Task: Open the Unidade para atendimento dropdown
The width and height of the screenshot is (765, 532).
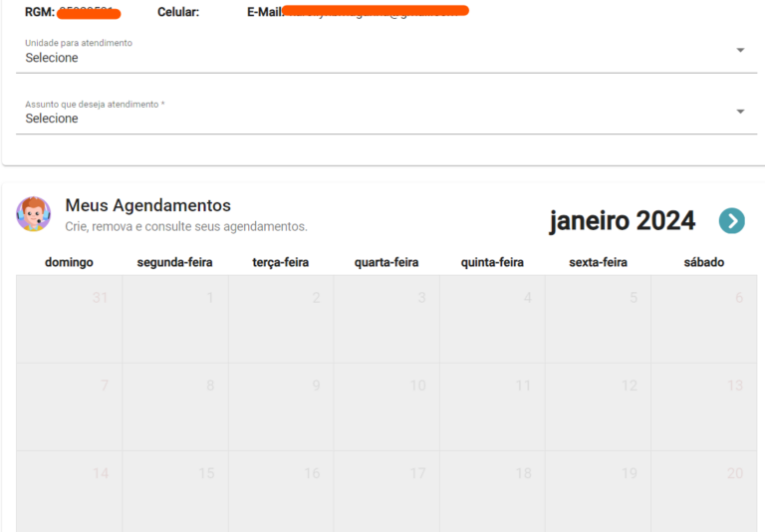Action: tap(379, 58)
